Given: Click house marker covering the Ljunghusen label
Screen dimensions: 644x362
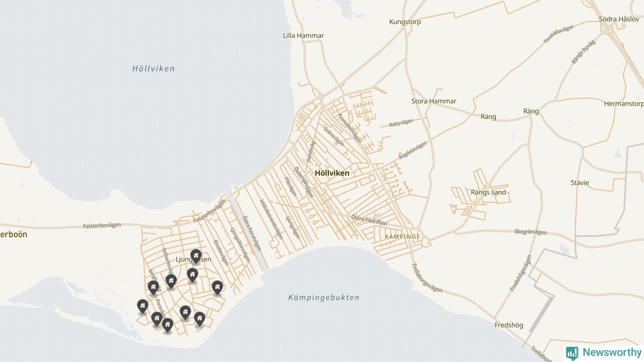Looking at the screenshot, I should (x=196, y=255).
